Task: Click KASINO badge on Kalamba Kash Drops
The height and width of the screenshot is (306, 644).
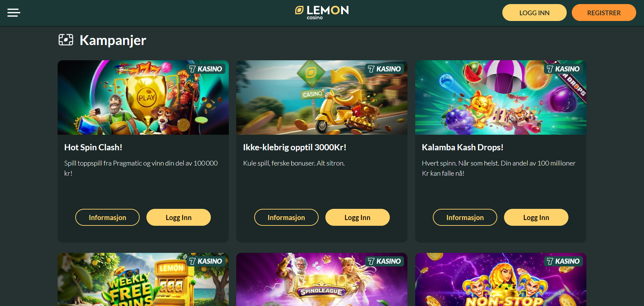Action: point(563,69)
